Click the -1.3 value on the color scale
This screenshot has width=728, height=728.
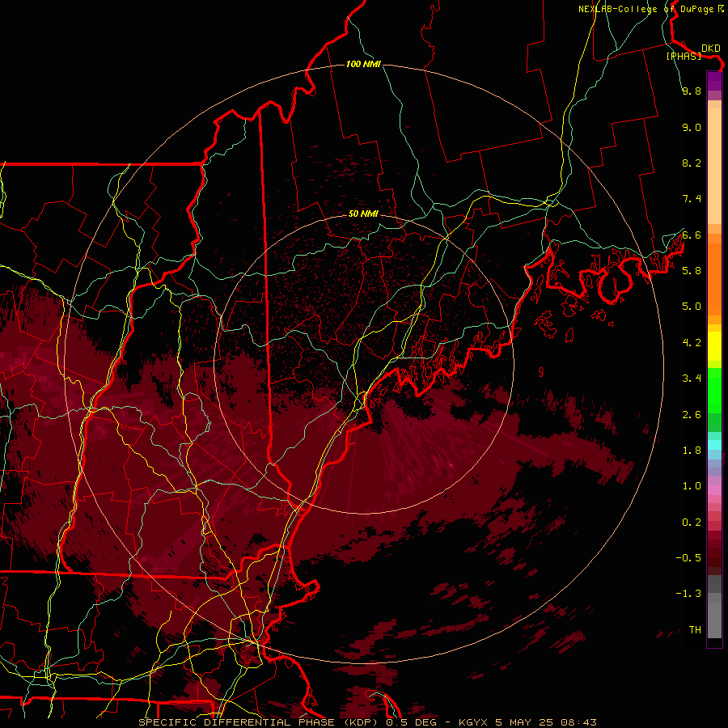pyautogui.click(x=688, y=594)
